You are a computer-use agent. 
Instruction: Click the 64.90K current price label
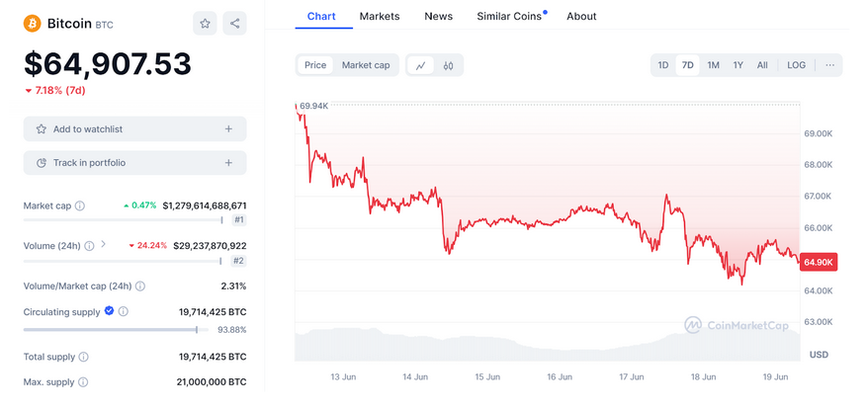click(x=819, y=262)
